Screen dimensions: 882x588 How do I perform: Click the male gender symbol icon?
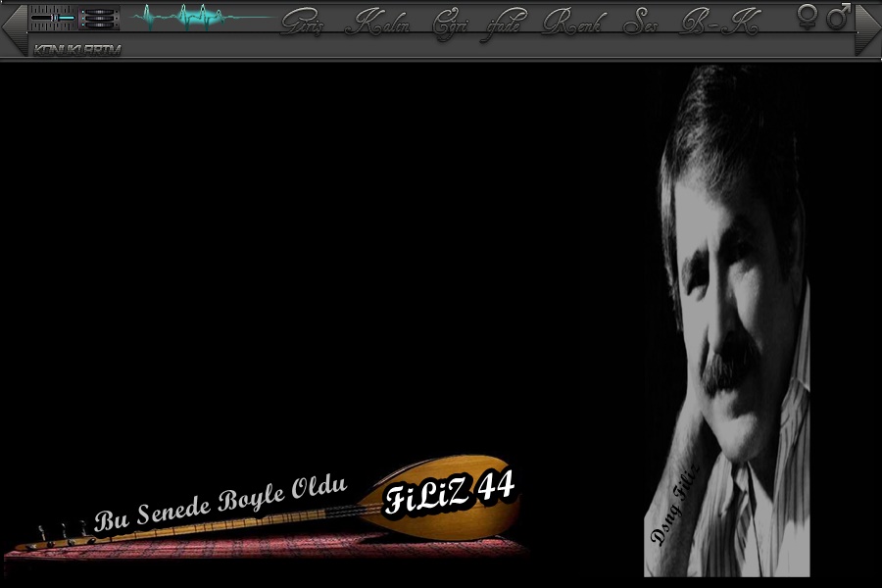tap(838, 16)
